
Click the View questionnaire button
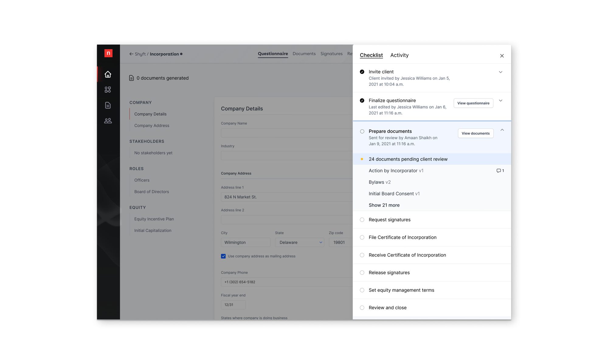click(x=473, y=103)
